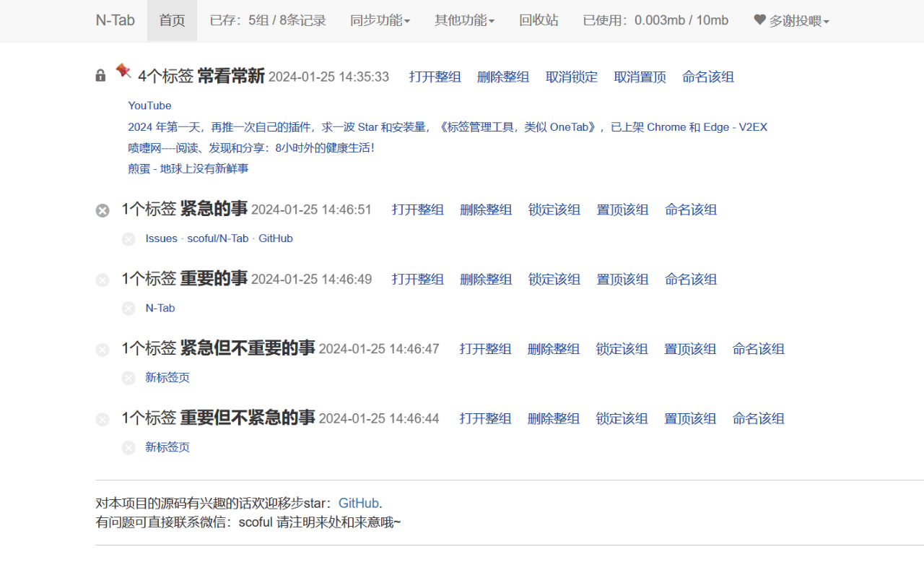This screenshot has width=924, height=578.
Task: Click the heart icon beside 多谢投喂
Action: pos(759,20)
